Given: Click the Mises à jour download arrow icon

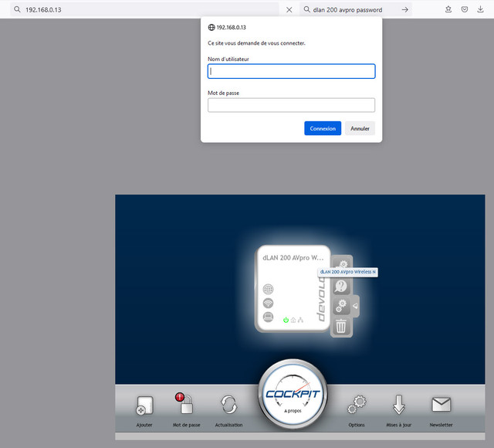Looking at the screenshot, I should click(399, 405).
